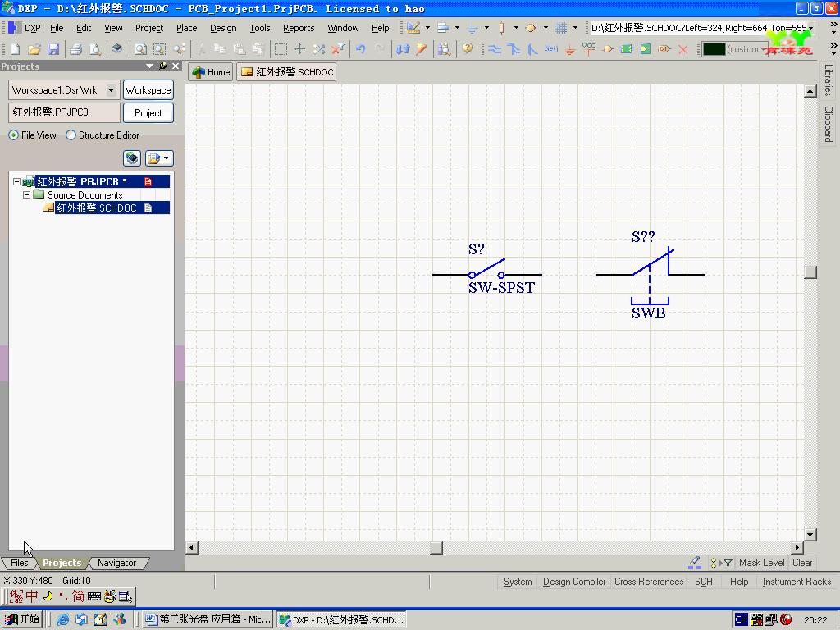840x630 pixels.
Task: Select the place wire tool
Action: (495, 49)
